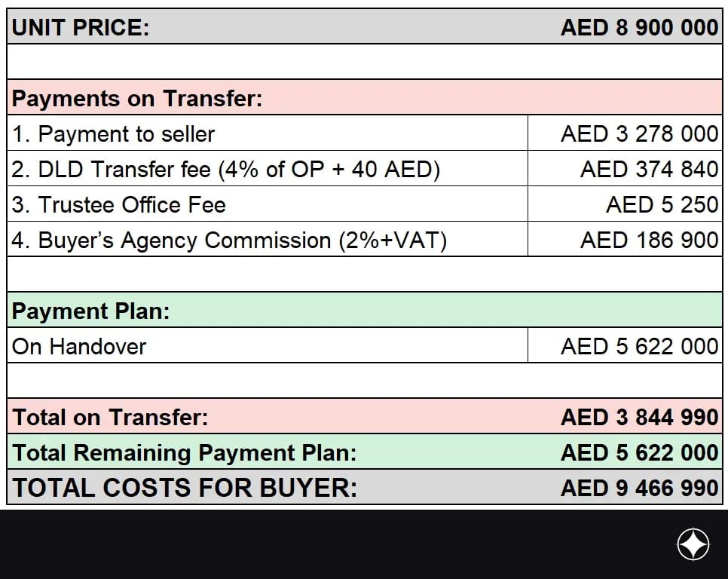Click the Payments on Transfer header row

tap(365, 97)
